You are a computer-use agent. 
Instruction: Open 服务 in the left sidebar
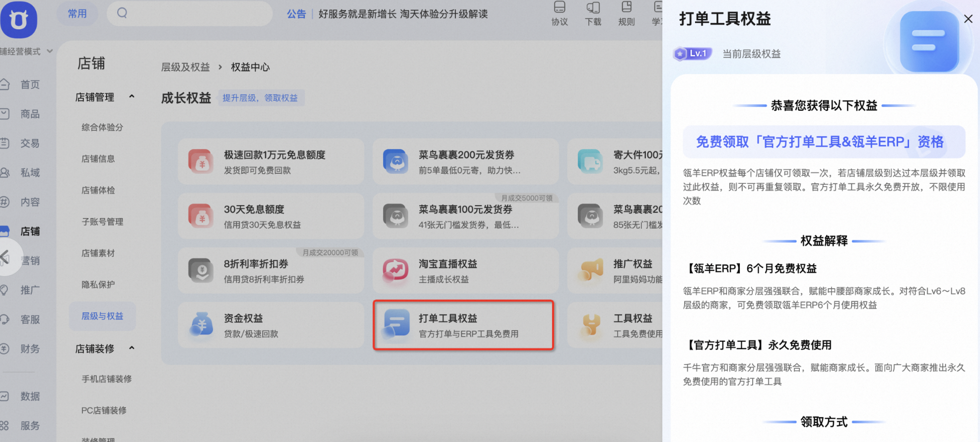point(30,425)
